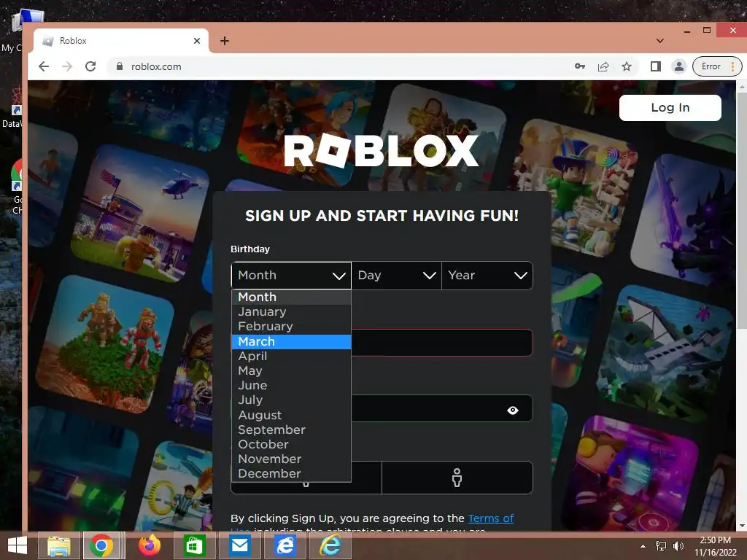
Task: Select August from month list
Action: 291,415
